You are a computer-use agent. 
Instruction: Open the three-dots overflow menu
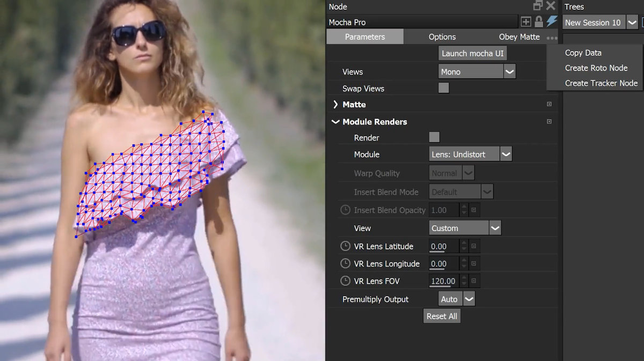click(552, 38)
